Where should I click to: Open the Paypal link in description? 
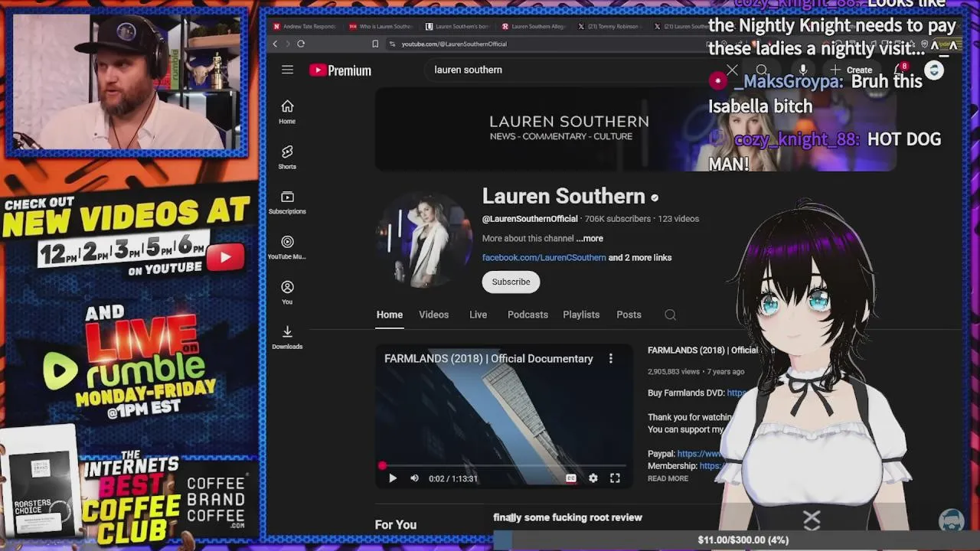700,454
